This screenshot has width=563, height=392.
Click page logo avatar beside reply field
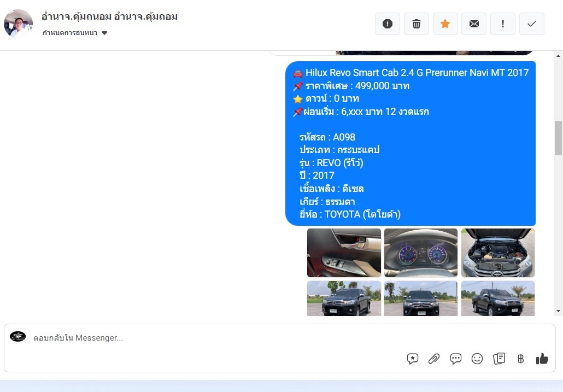click(x=17, y=336)
